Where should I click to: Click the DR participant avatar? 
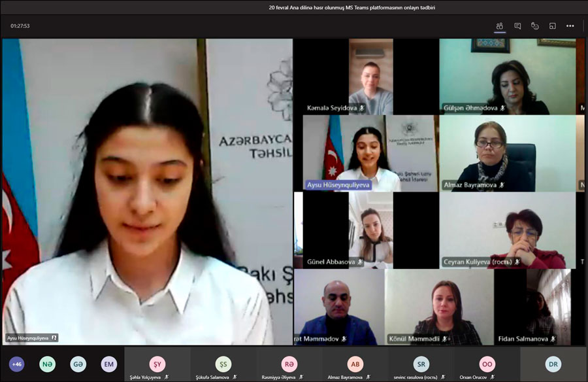point(553,364)
